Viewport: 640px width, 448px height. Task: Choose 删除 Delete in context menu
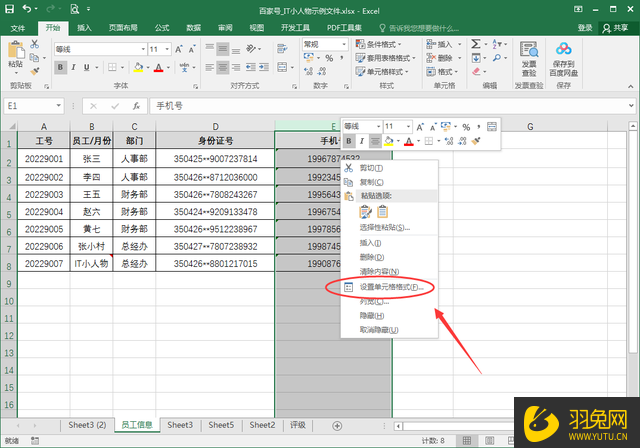pyautogui.click(x=389, y=257)
